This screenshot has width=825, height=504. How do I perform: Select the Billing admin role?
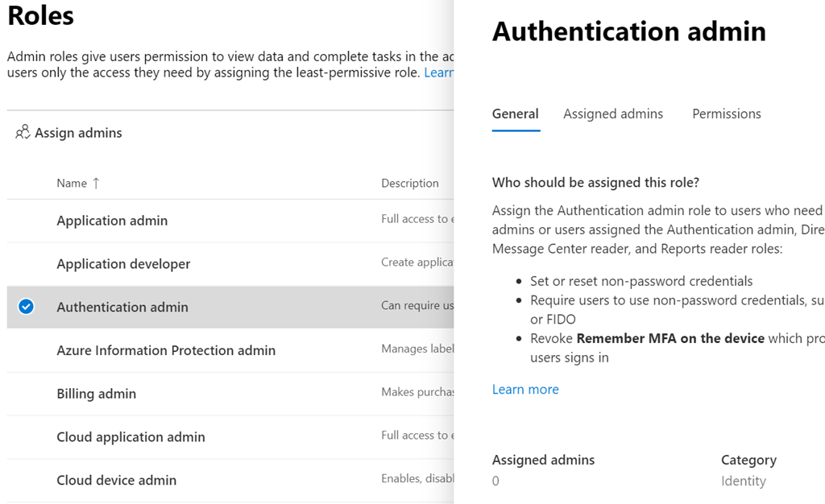tap(96, 394)
